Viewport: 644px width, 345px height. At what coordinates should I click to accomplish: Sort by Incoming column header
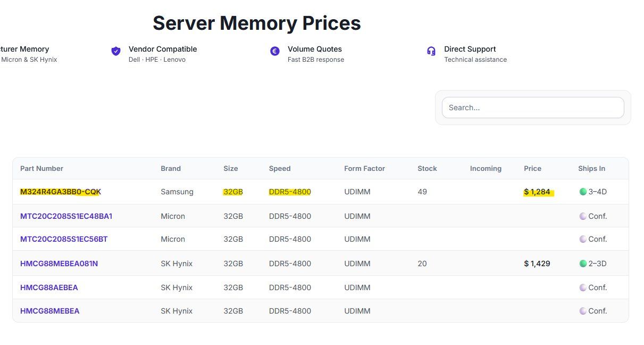(486, 168)
